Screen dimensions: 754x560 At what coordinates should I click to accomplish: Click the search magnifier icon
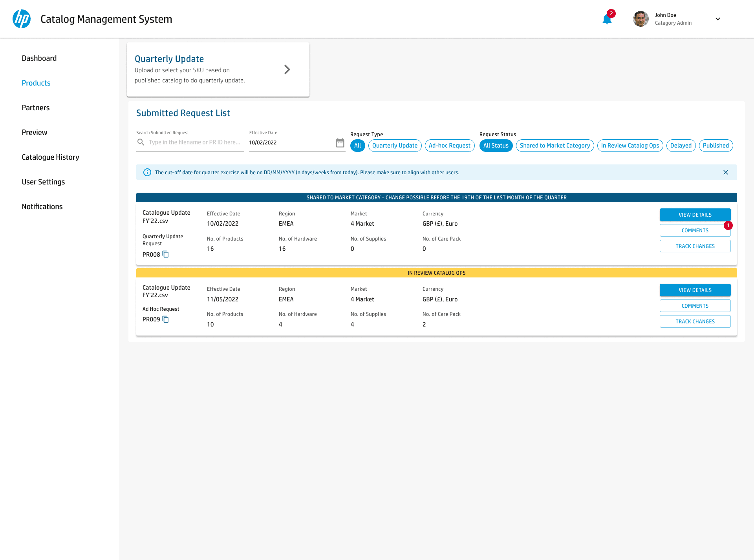point(141,142)
